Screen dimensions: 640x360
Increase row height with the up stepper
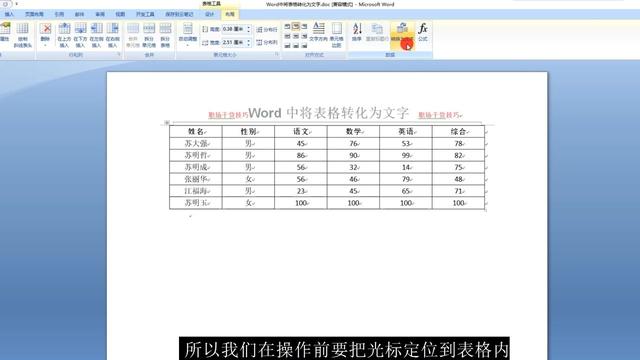click(x=249, y=28)
